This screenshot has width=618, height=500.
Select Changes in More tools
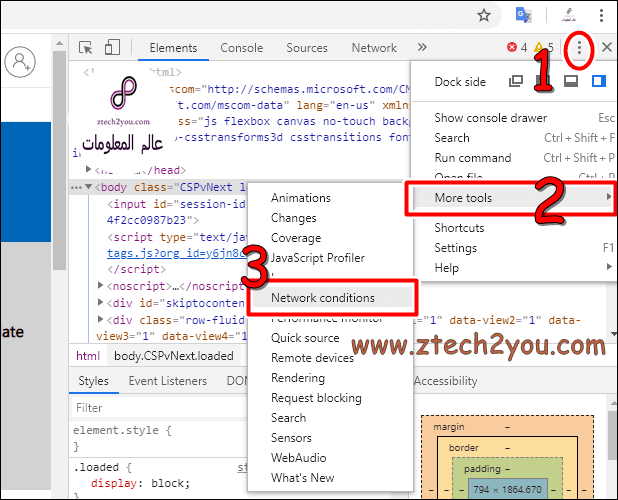coord(330,218)
